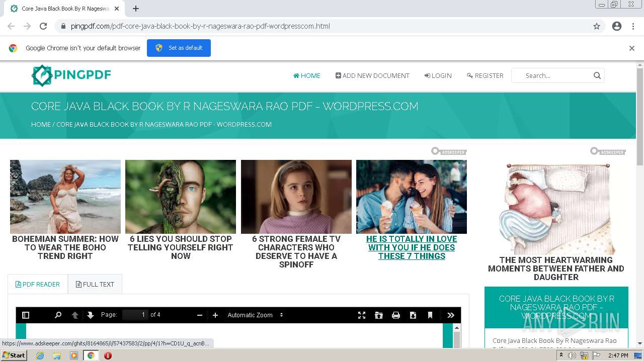Click the half-lizard face ad thumbnail

tap(181, 197)
